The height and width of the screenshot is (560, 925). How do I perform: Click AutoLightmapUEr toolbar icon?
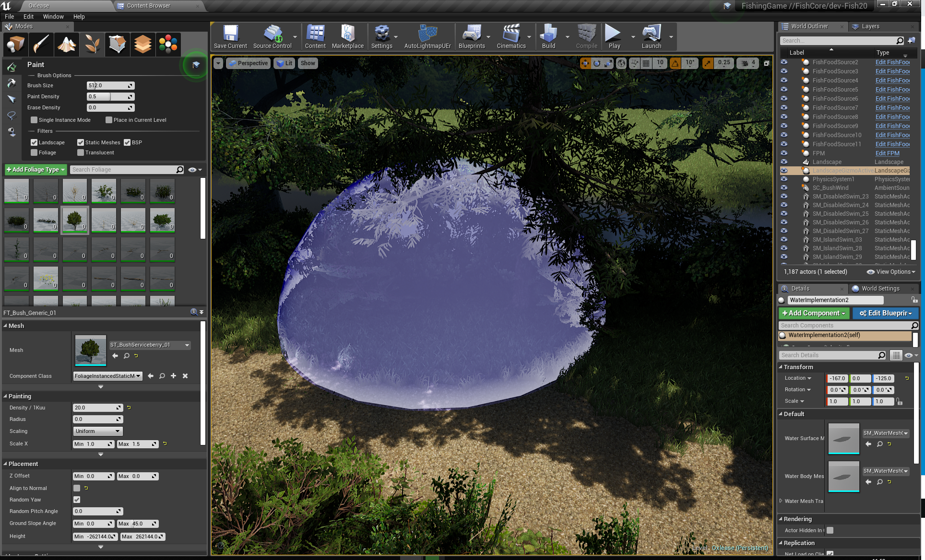click(x=427, y=37)
